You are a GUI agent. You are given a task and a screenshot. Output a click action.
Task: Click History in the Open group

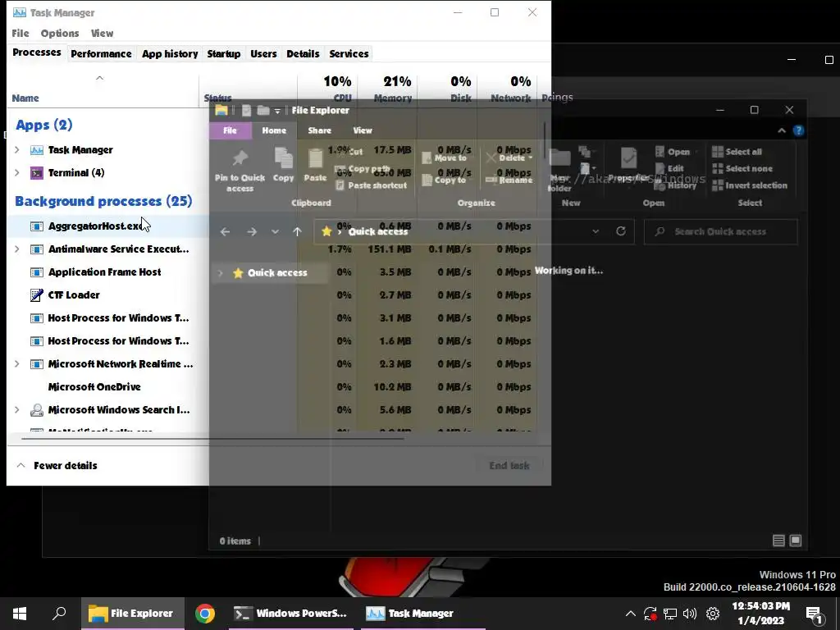click(676, 185)
